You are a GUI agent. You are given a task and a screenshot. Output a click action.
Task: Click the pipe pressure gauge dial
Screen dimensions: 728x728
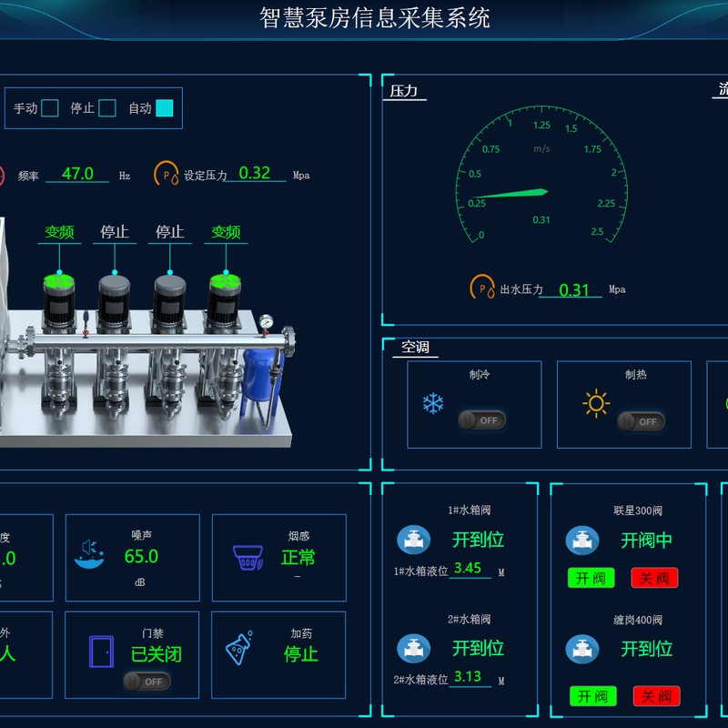click(x=266, y=321)
